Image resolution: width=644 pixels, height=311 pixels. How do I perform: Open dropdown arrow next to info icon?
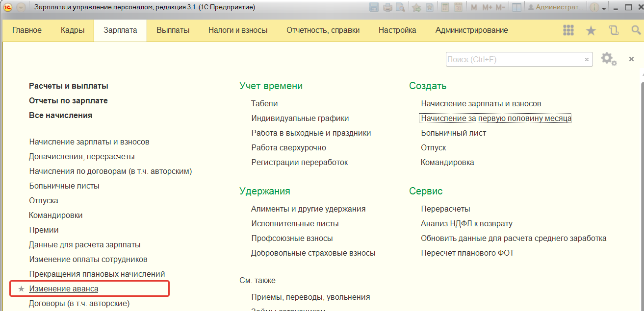point(604,8)
